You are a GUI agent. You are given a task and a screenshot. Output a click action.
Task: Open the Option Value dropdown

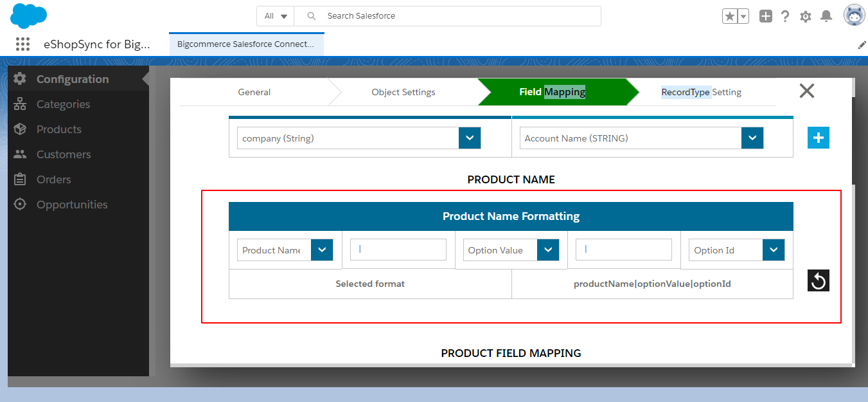pos(547,250)
